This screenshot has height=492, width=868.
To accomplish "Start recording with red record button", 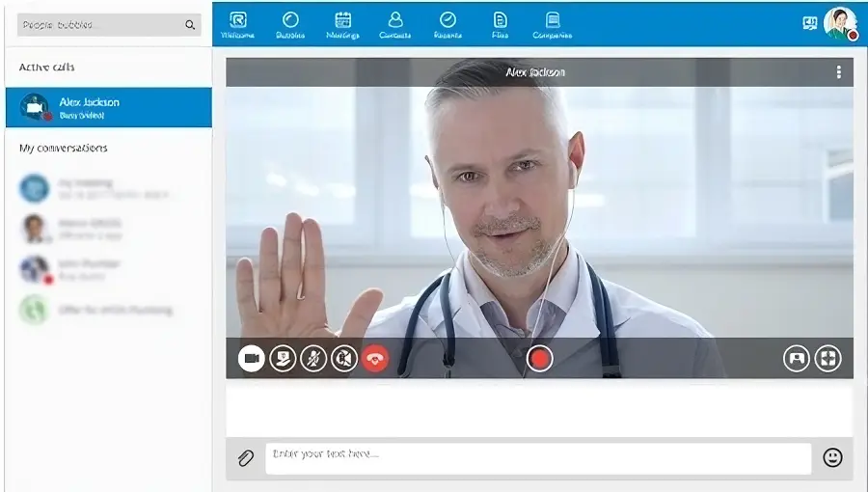I will 539,359.
